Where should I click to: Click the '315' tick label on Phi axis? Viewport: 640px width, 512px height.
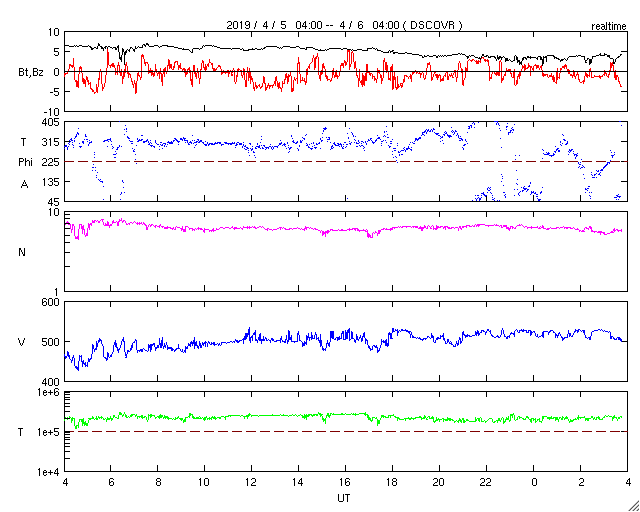(x=52, y=142)
